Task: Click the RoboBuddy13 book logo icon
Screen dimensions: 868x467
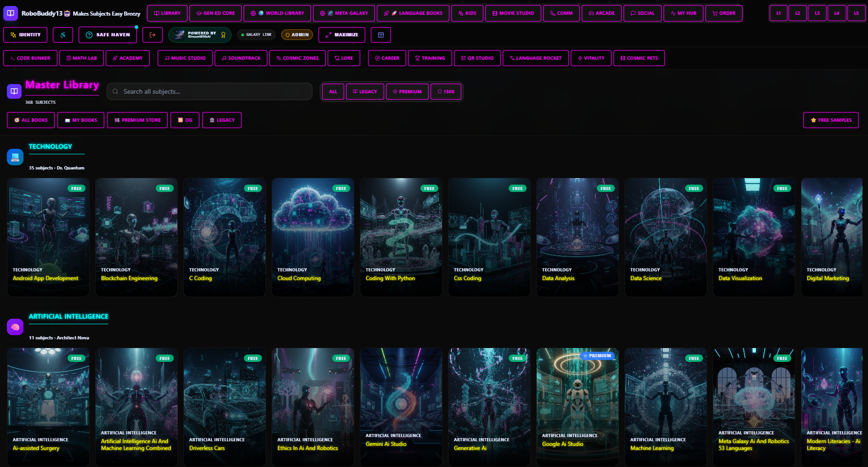Action: 11,13
